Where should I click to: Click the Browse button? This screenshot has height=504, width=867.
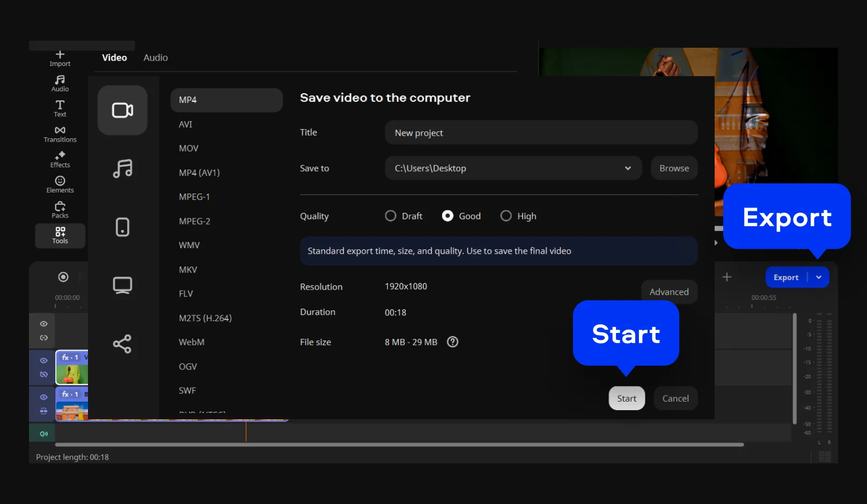pos(674,168)
